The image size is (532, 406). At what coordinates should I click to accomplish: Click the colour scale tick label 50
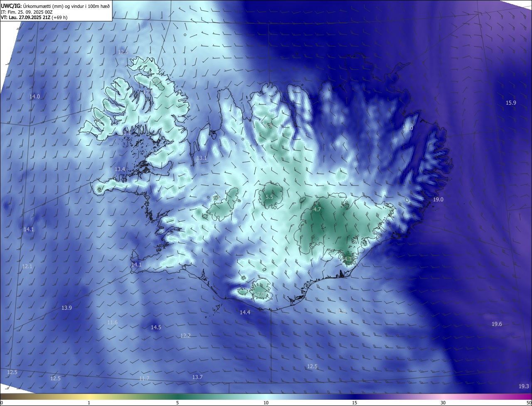(529, 403)
